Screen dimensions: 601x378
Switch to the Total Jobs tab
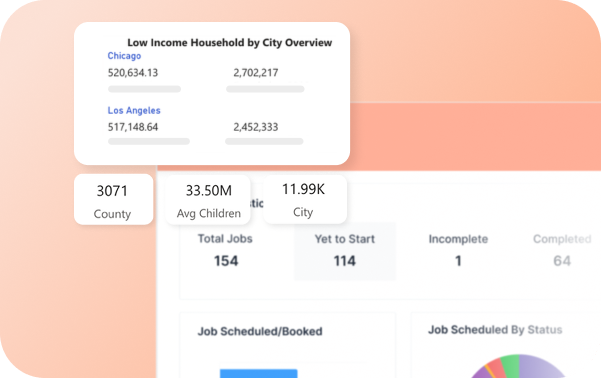click(225, 251)
